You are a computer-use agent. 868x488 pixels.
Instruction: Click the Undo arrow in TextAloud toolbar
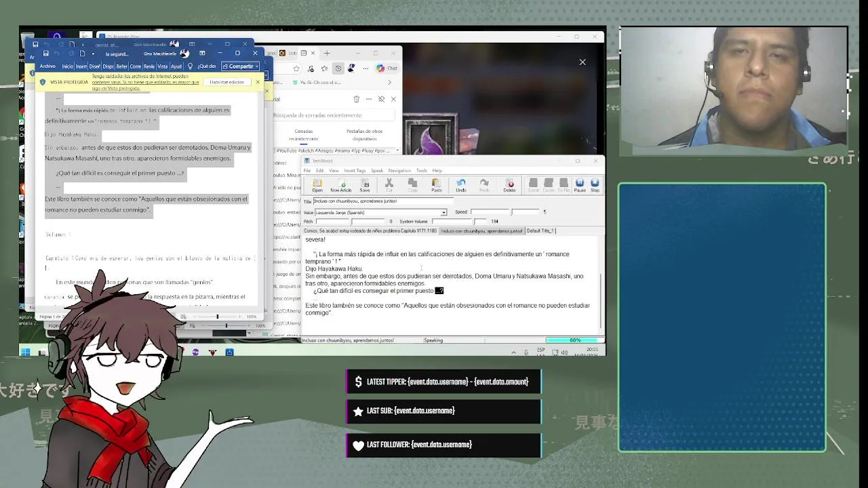[x=461, y=186]
